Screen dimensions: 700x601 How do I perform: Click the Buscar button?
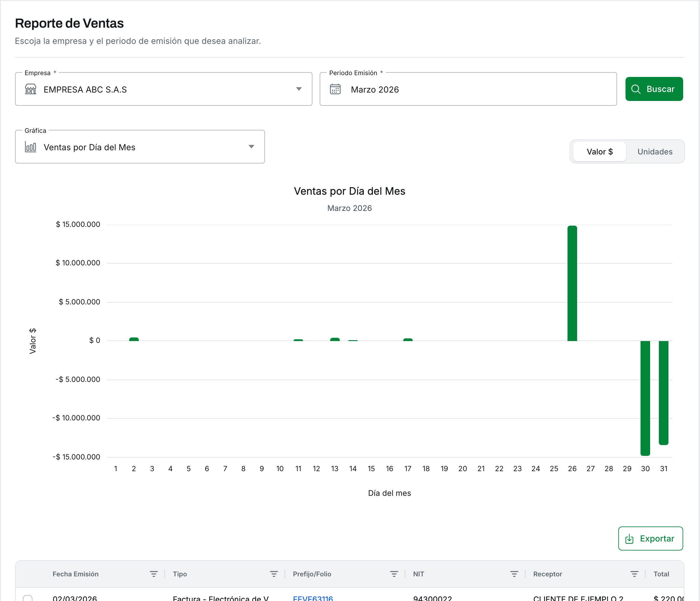(x=654, y=89)
